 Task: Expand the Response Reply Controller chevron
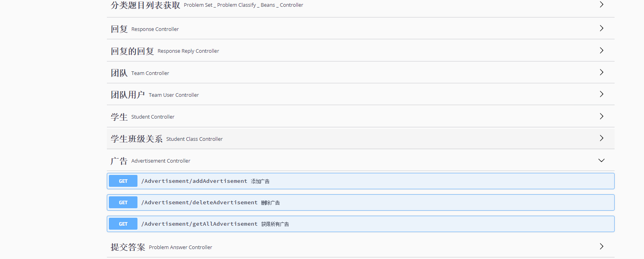(x=601, y=50)
